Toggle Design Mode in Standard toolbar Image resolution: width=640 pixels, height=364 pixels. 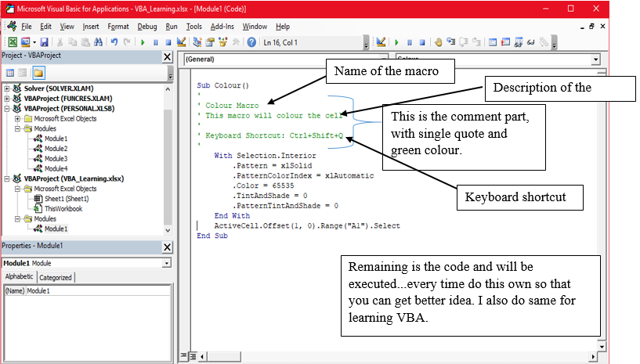click(181, 42)
